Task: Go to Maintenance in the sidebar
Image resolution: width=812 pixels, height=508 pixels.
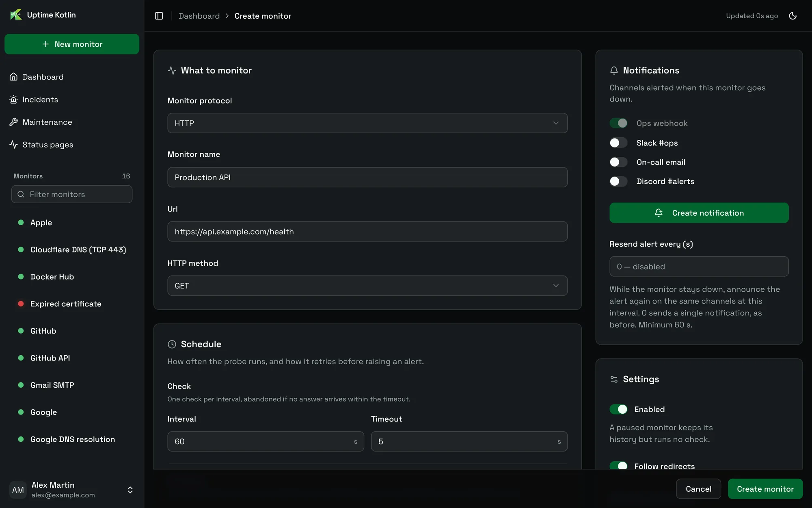Action: (x=72, y=122)
